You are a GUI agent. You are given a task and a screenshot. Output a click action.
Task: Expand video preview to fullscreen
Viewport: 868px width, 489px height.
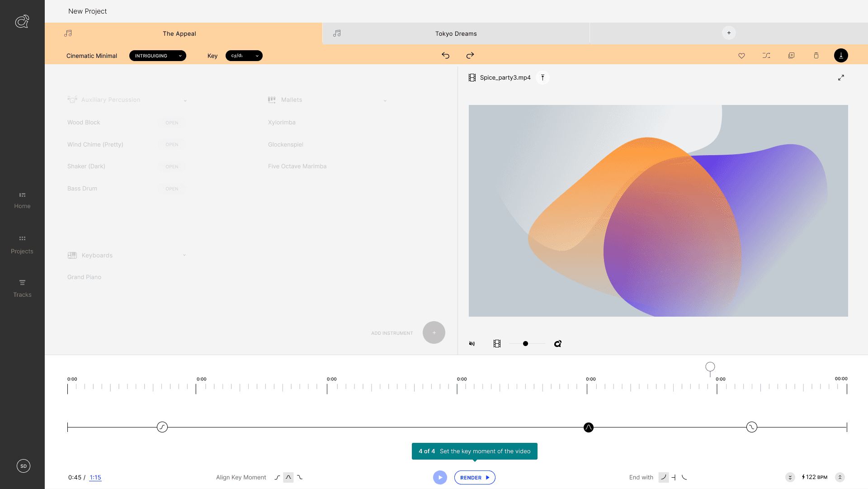(841, 78)
